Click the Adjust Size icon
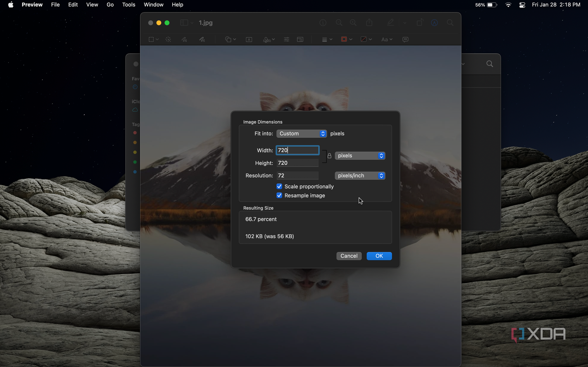The height and width of the screenshot is (367, 588). 300,40
